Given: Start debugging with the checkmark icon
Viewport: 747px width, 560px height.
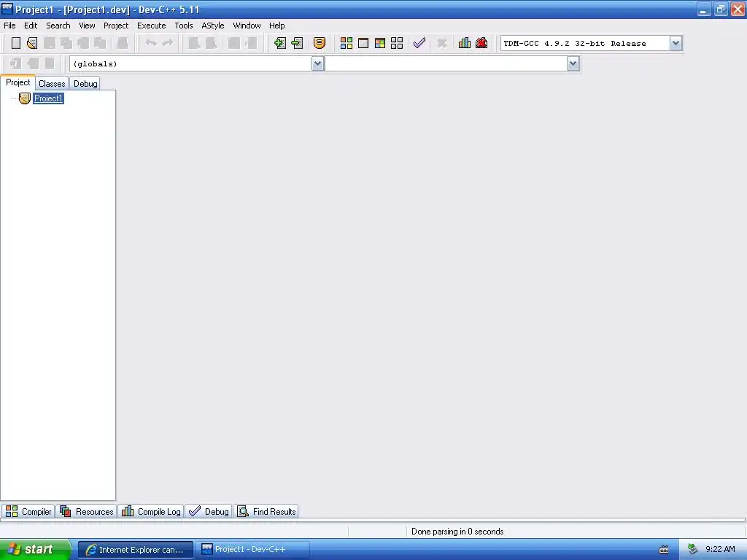Looking at the screenshot, I should [419, 43].
